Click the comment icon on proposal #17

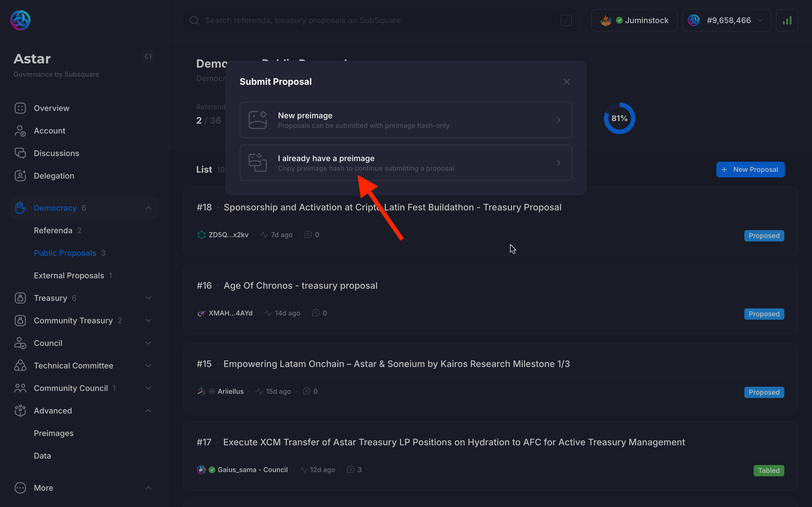pyautogui.click(x=350, y=470)
